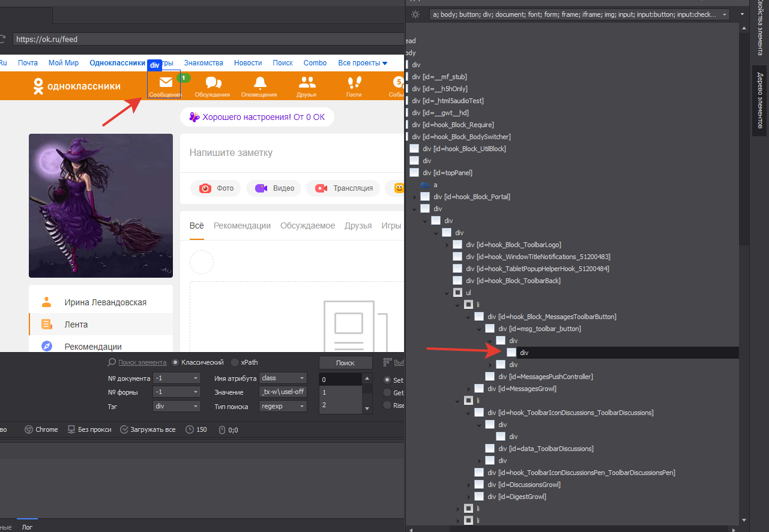Image resolution: width=769 pixels, height=532 pixels.
Task: Click the witch profile picture
Action: click(x=101, y=206)
